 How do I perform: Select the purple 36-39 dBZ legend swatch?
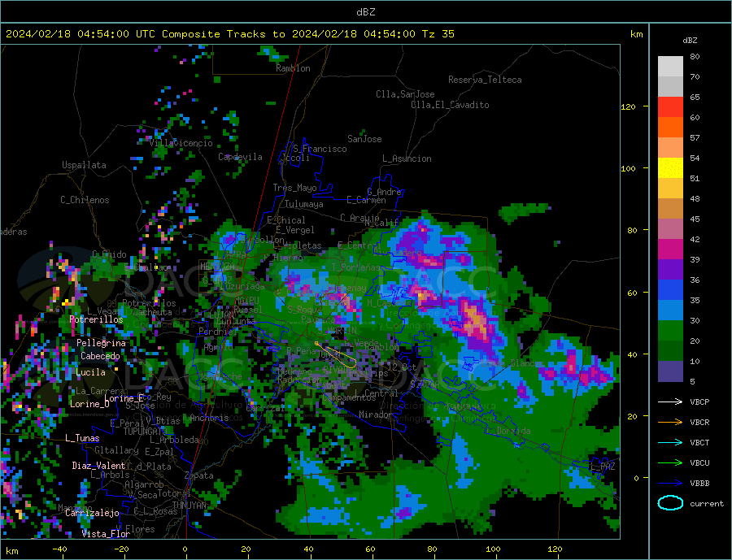pos(670,270)
